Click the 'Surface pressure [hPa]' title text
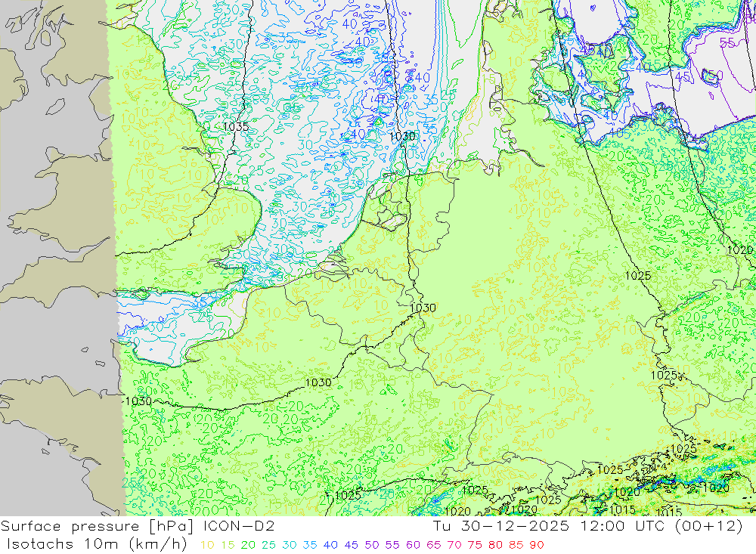This screenshot has width=756, height=554. (x=98, y=527)
